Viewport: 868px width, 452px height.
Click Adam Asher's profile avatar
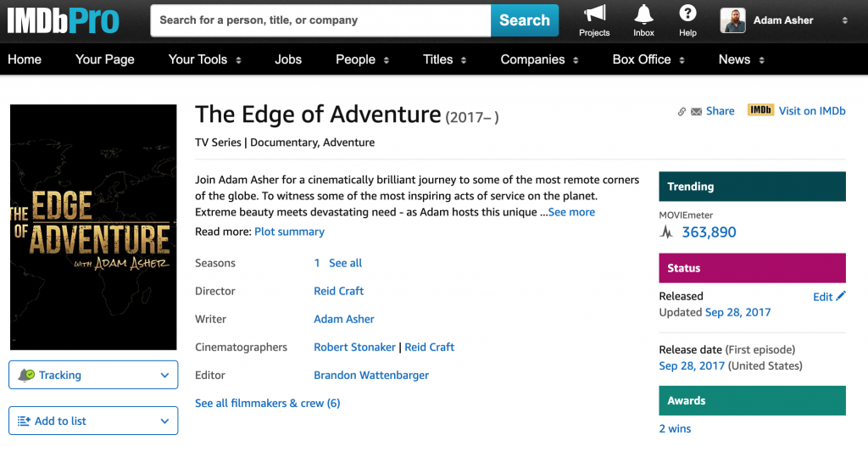[732, 20]
